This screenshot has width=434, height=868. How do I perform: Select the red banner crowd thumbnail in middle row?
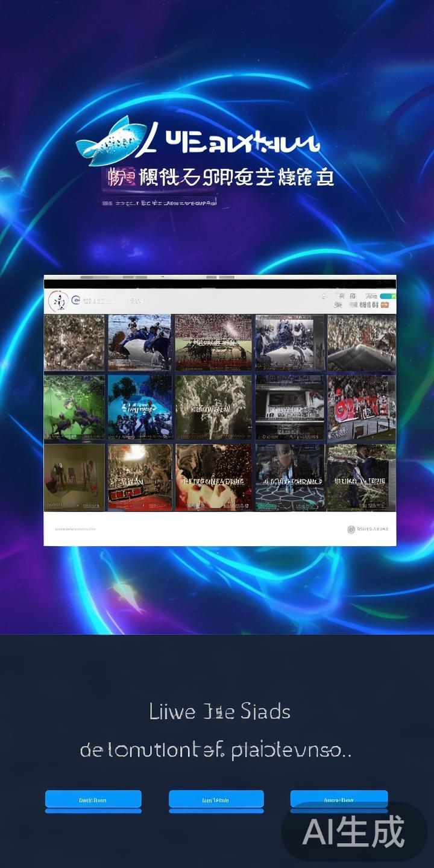[x=361, y=407]
